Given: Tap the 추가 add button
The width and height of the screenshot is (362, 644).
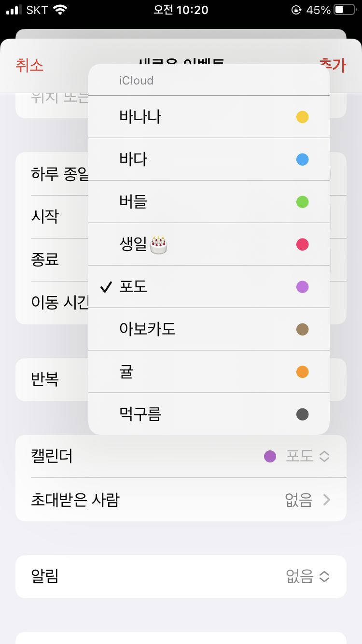Looking at the screenshot, I should pyautogui.click(x=333, y=65).
